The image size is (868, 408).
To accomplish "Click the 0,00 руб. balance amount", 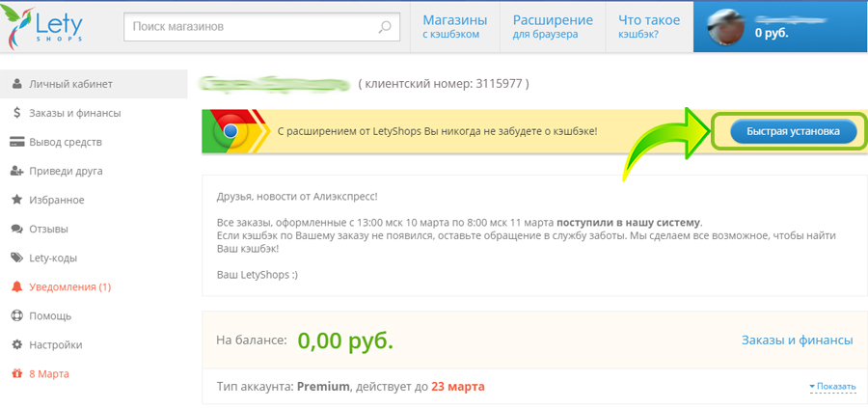I will click(x=345, y=341).
